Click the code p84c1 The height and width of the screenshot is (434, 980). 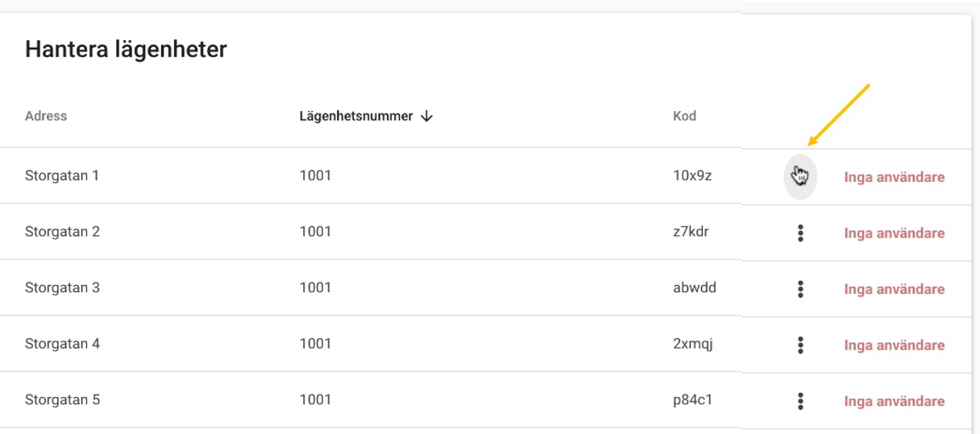click(x=693, y=399)
